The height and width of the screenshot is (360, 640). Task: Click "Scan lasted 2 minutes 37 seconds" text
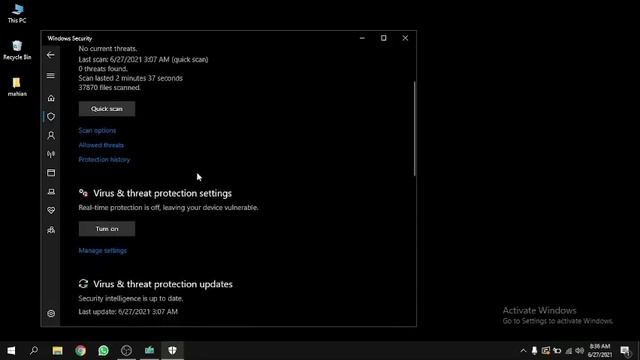click(131, 78)
